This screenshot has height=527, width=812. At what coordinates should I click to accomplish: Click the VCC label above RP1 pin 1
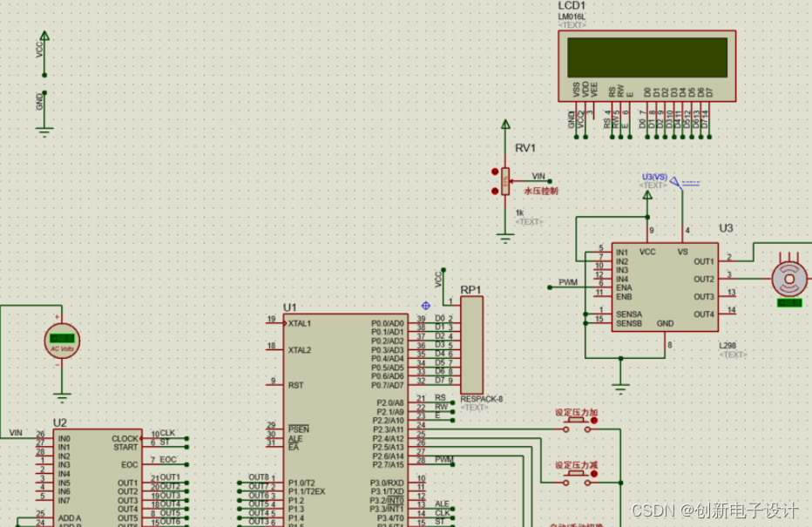coord(438,280)
